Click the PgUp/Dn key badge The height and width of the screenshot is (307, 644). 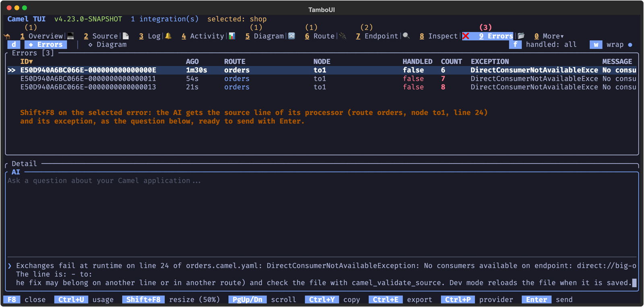tap(248, 300)
